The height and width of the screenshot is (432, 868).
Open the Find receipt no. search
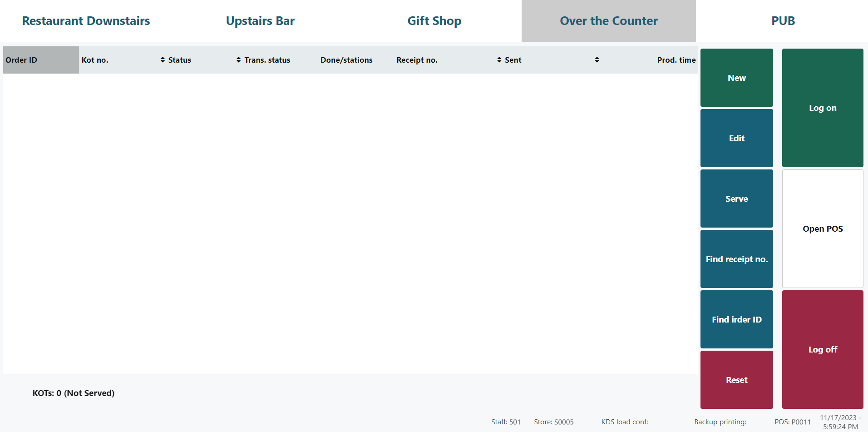tap(737, 259)
